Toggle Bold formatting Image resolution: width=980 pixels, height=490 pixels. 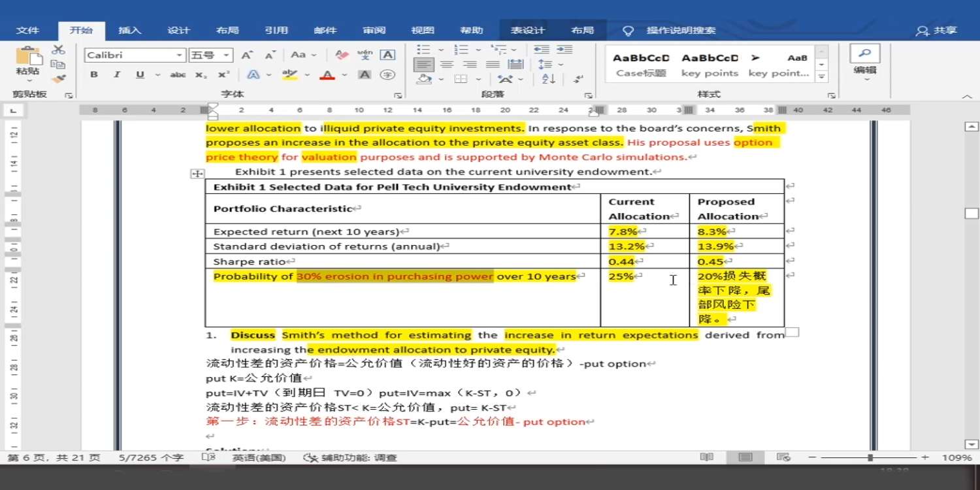pos(94,75)
